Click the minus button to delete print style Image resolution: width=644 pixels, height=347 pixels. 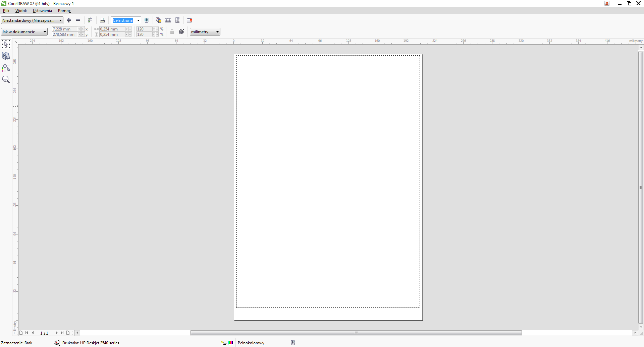coord(78,20)
